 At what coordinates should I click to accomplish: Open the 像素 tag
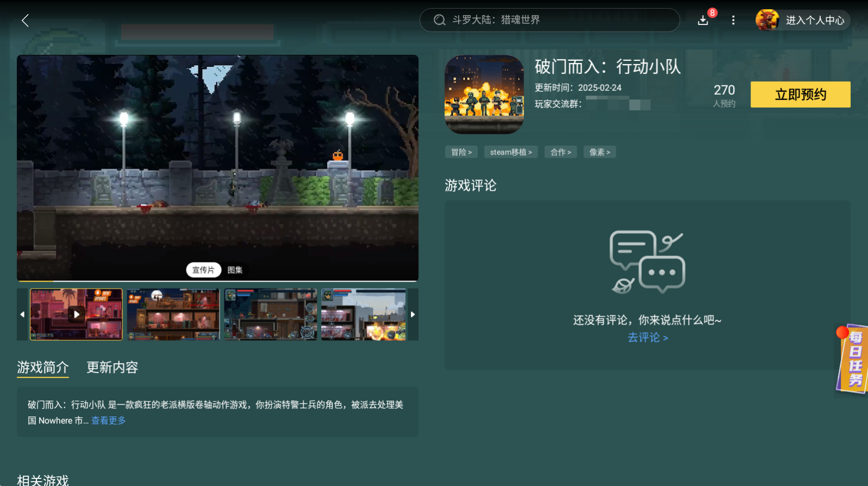(x=600, y=152)
